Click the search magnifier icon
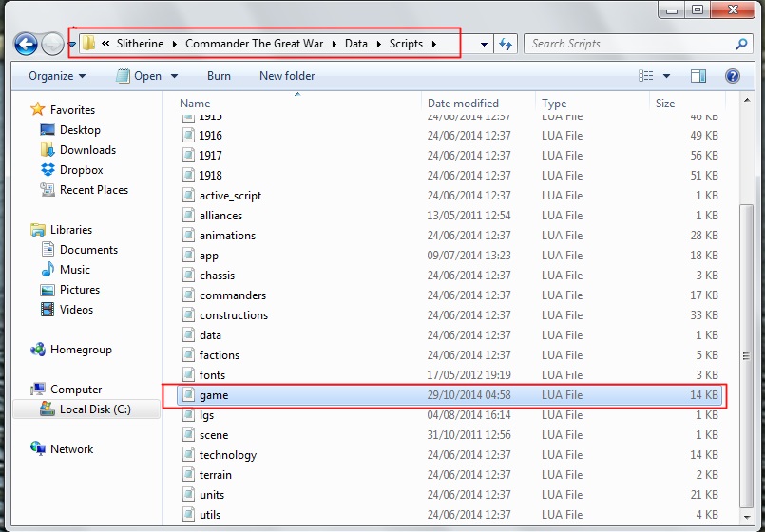Viewport: 765px width, 532px height. (x=741, y=44)
